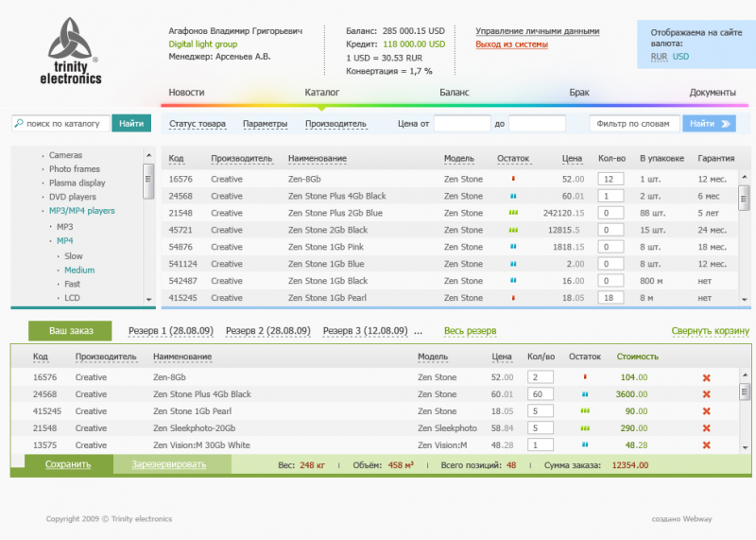Go to the Каталог section
The width and height of the screenshot is (756, 540).
point(322,92)
